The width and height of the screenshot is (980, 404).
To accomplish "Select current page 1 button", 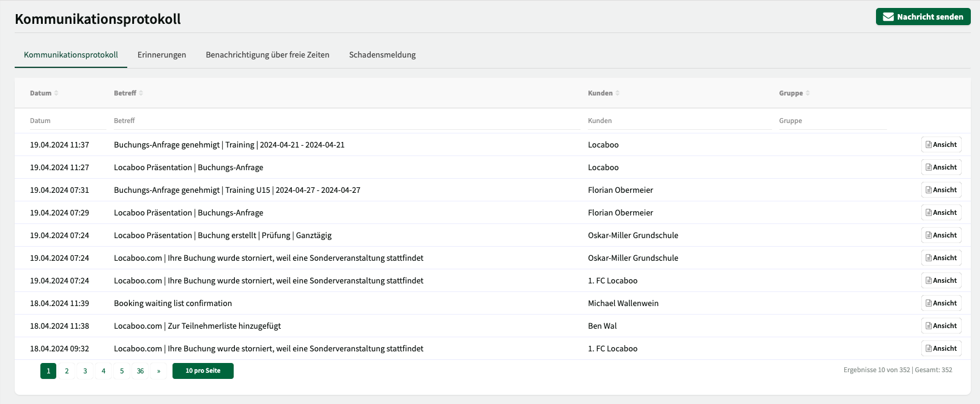I will click(x=48, y=371).
